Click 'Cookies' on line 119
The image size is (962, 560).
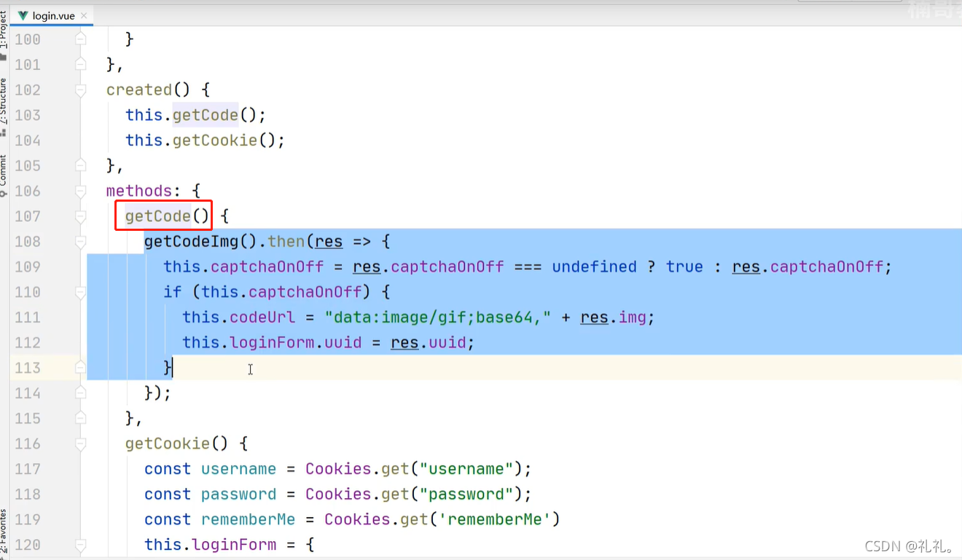pyautogui.click(x=357, y=519)
